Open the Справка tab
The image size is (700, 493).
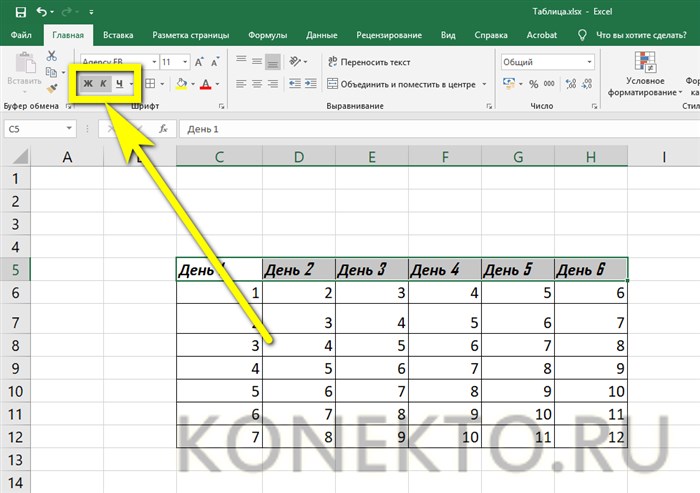click(491, 35)
